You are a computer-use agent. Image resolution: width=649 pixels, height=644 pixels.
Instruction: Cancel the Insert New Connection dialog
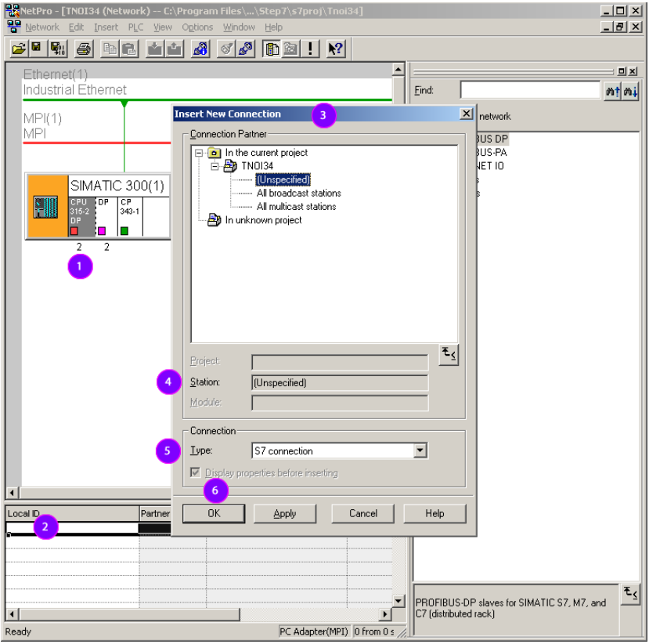(x=363, y=513)
